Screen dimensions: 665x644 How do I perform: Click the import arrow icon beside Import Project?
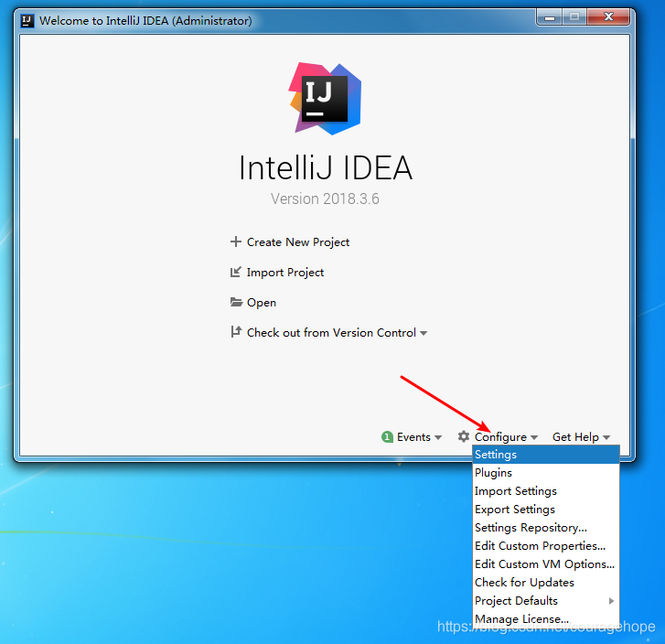[x=236, y=272]
